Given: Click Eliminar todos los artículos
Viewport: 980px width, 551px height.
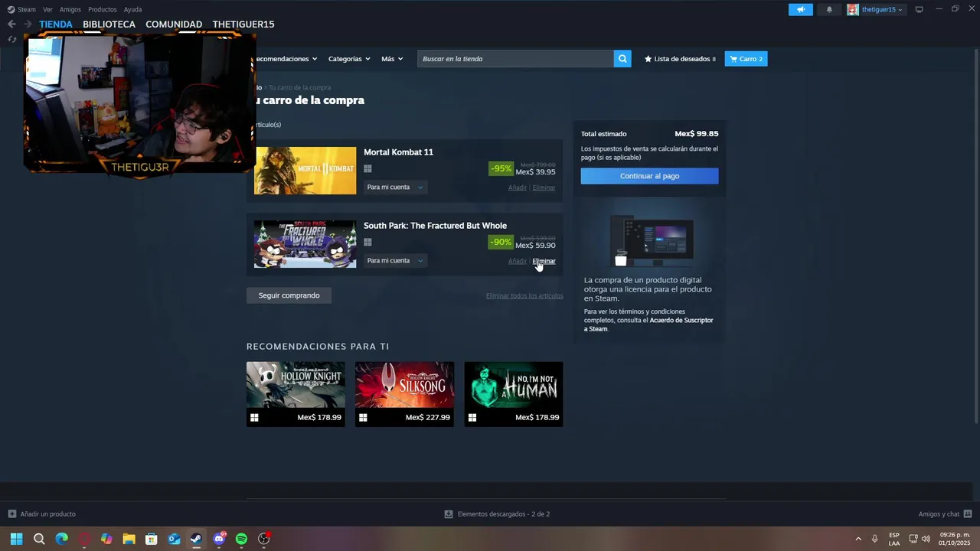Looking at the screenshot, I should pos(524,296).
